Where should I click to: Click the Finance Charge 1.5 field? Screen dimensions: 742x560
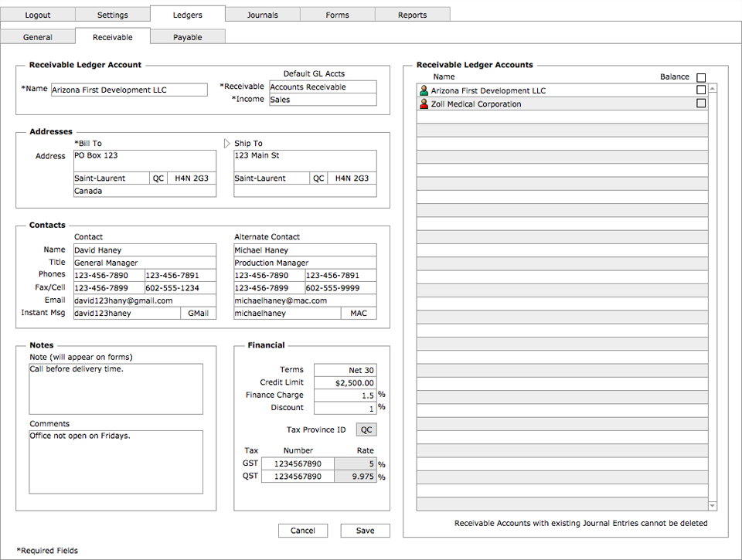coord(345,395)
